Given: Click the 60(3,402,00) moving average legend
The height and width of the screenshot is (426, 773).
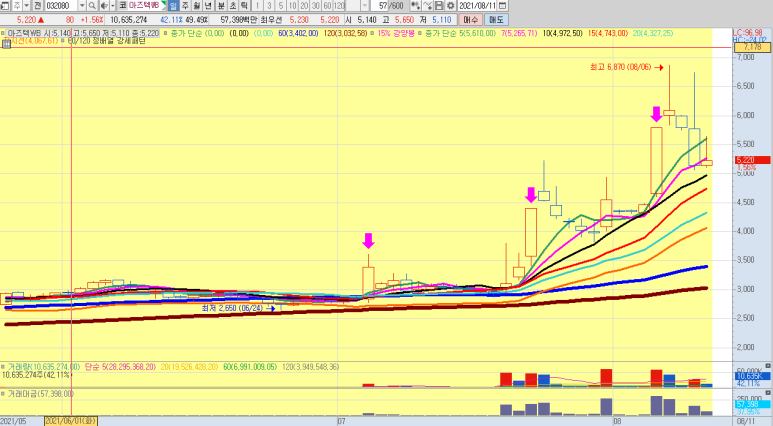Looking at the screenshot, I should coord(298,34).
